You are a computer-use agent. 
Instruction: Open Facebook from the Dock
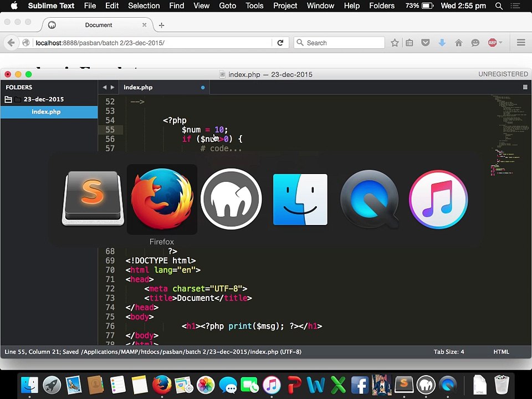pos(360,385)
